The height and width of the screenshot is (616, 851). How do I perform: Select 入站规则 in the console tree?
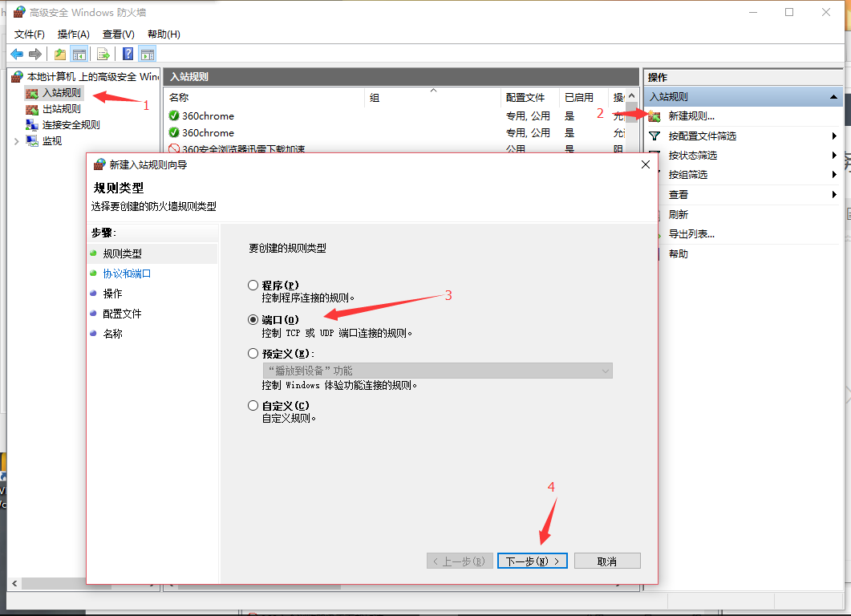[x=62, y=93]
